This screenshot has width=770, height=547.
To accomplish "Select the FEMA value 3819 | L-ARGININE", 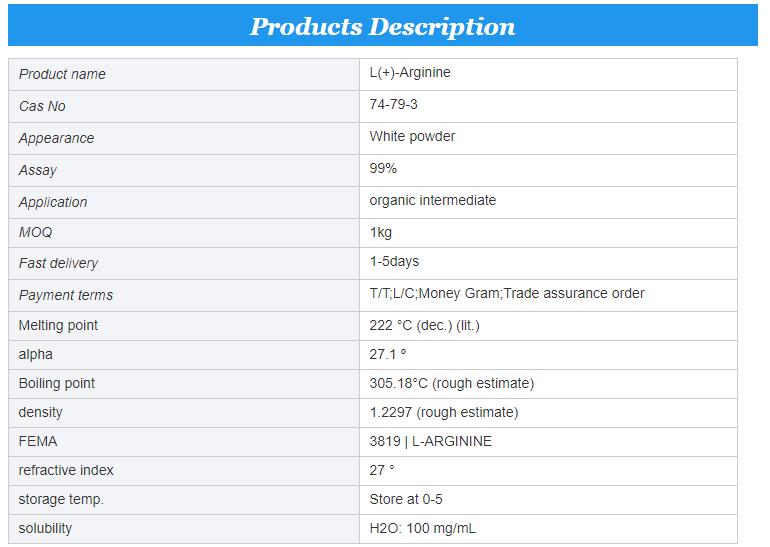I will (430, 441).
